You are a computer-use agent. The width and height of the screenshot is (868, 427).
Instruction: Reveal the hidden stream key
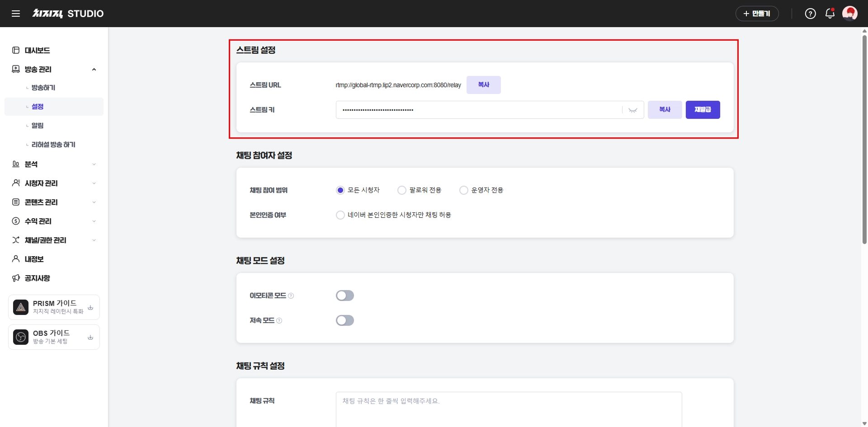(633, 110)
